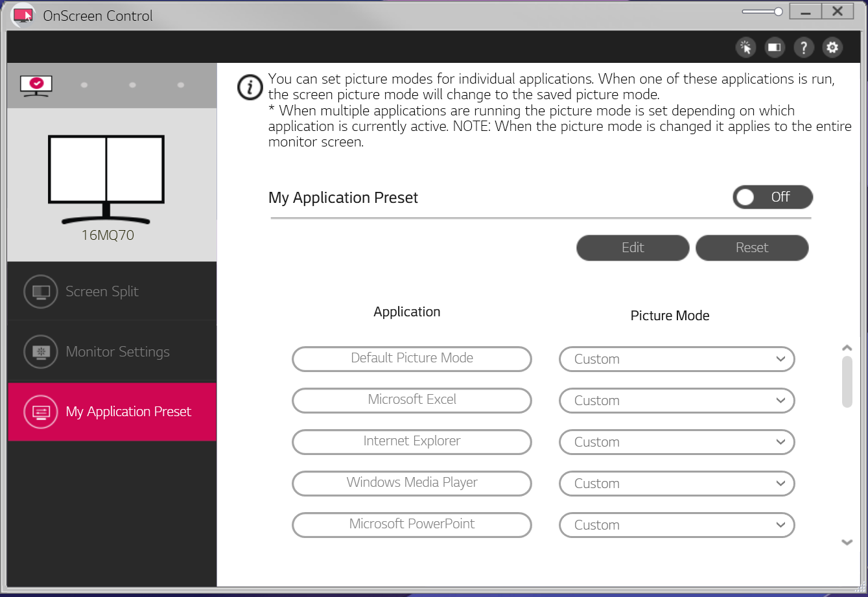868x597 pixels.
Task: Click the scroll down arrow of the application list
Action: (x=847, y=543)
